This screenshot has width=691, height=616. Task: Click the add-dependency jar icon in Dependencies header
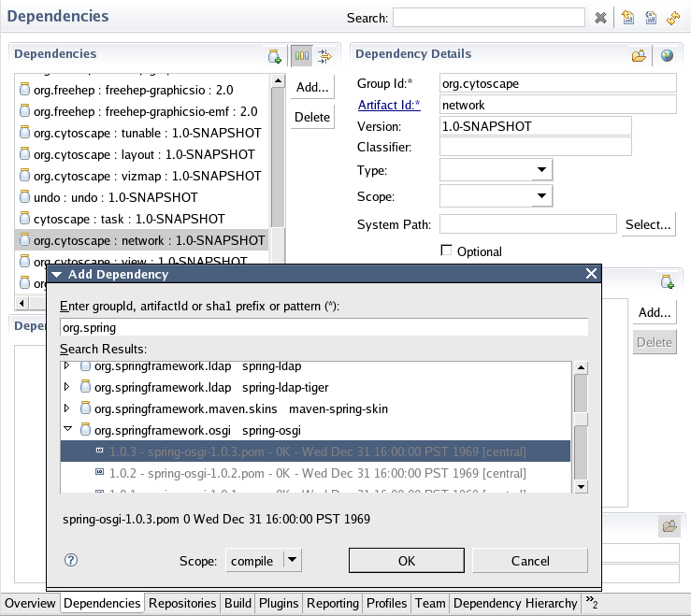[275, 56]
